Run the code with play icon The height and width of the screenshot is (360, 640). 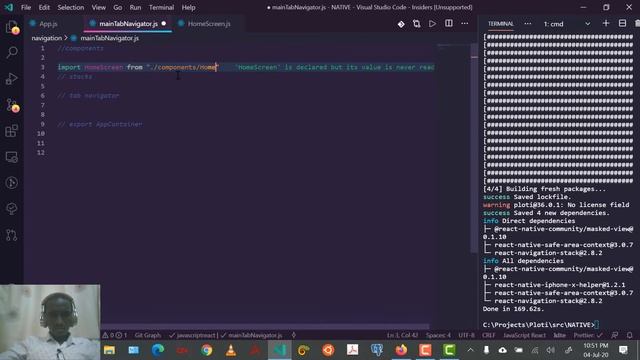click(432, 24)
